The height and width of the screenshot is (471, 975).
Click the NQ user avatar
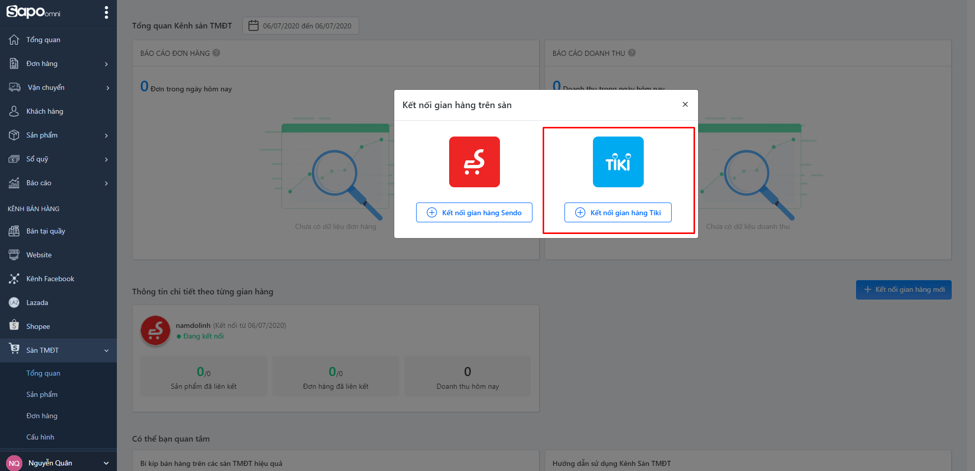pos(14,463)
